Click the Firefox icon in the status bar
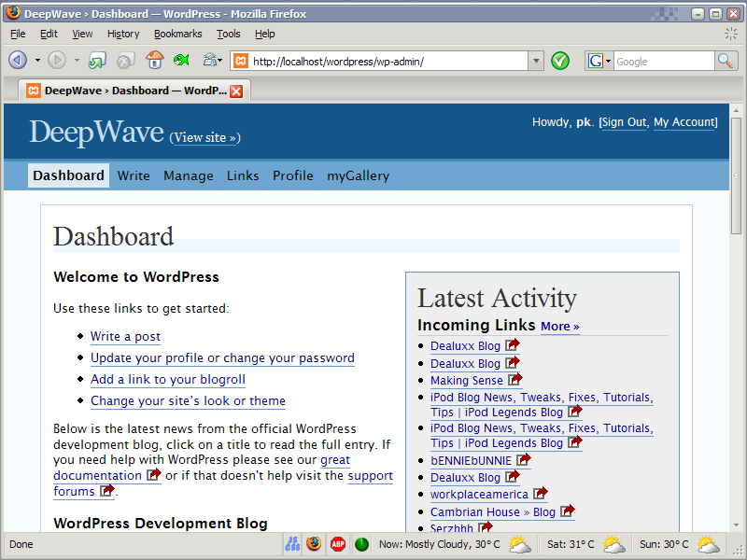 point(314,544)
